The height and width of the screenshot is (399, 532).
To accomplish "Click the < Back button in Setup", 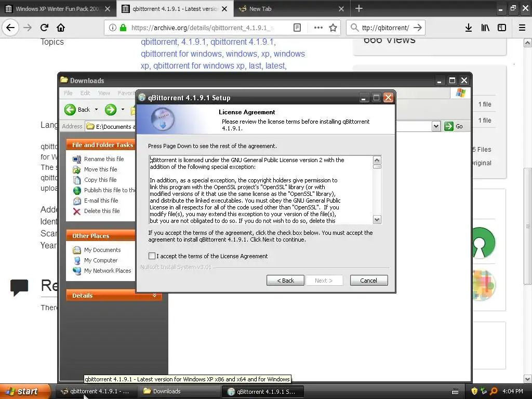I will coord(285,281).
